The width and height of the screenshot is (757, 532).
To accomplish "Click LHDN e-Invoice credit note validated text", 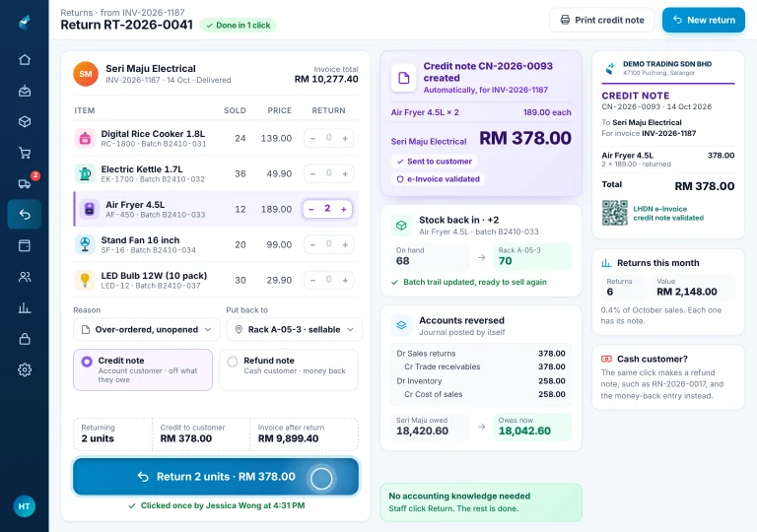I will point(668,214).
